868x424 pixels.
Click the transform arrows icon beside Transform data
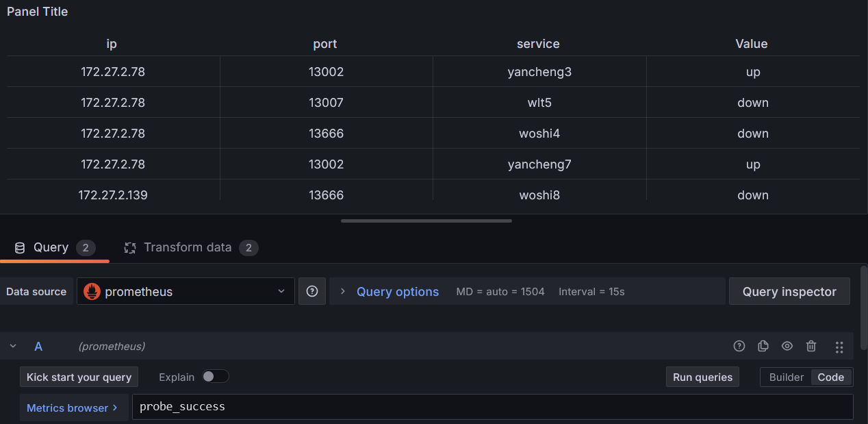click(130, 247)
